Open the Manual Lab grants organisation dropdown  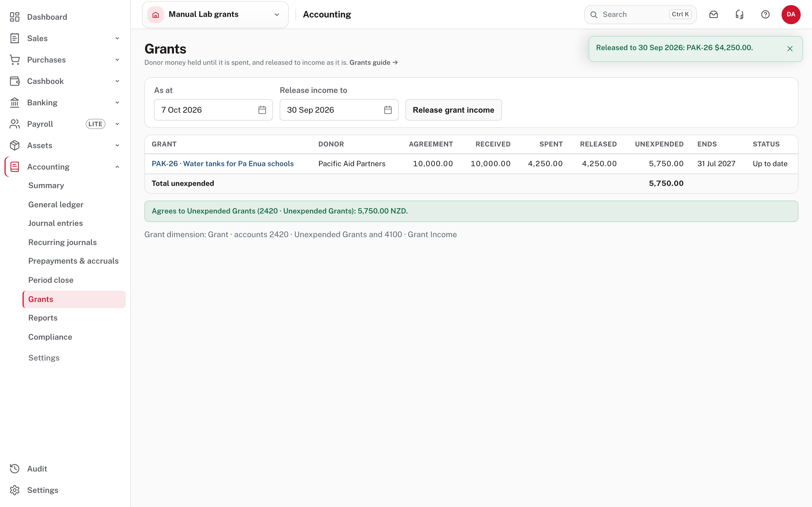point(215,14)
